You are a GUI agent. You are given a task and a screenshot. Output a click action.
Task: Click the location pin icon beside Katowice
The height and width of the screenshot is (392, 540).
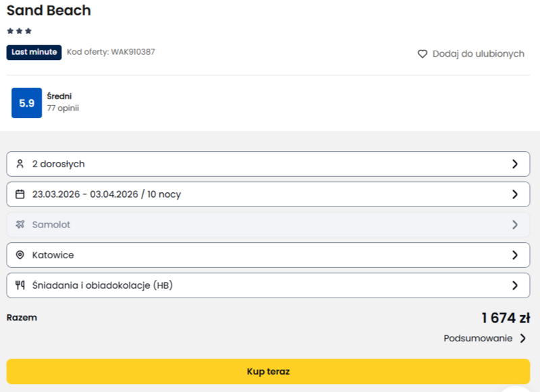(x=20, y=255)
